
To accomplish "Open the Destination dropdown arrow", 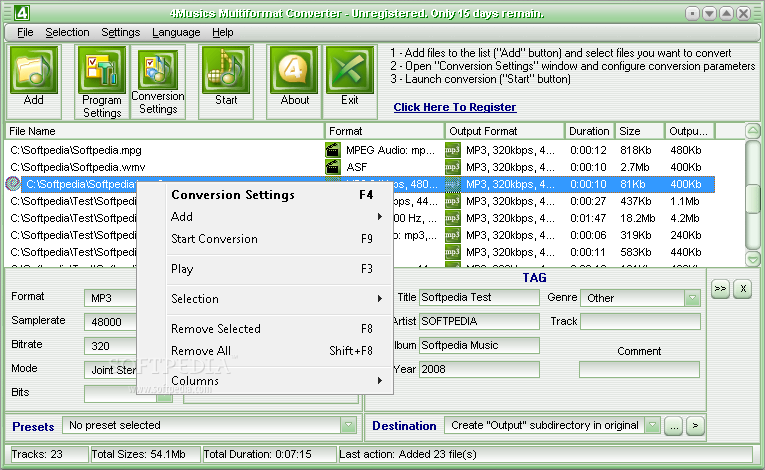I will tap(652, 426).
